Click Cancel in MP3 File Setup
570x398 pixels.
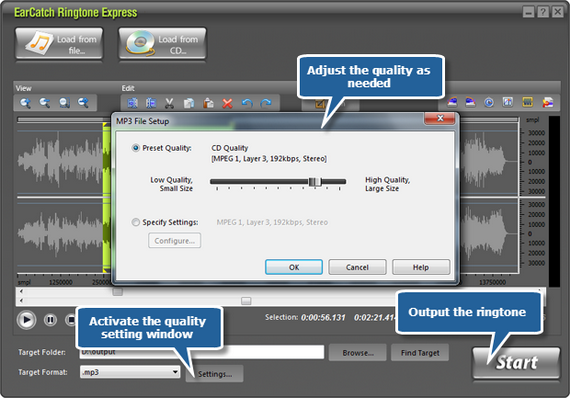[x=357, y=267]
